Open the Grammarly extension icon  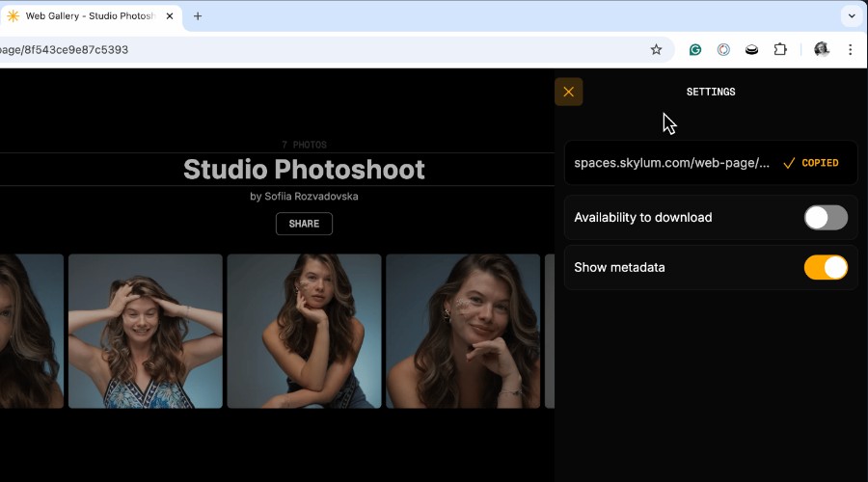pyautogui.click(x=695, y=50)
